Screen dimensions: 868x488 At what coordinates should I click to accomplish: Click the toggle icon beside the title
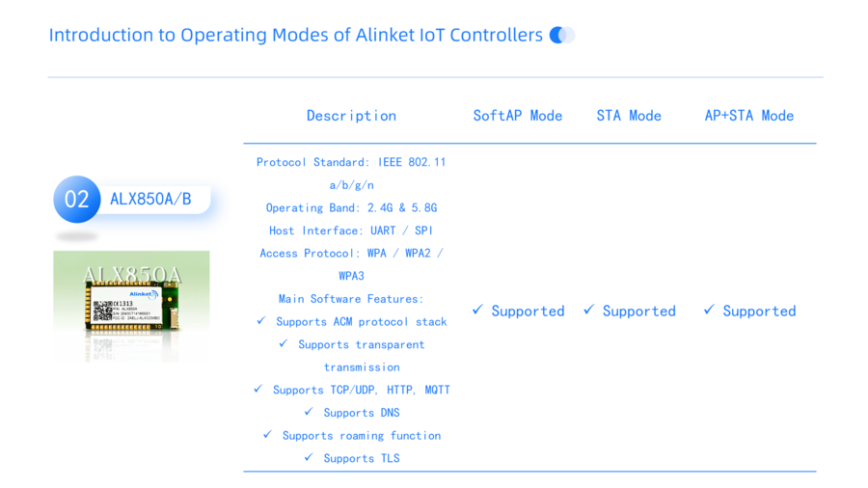point(562,35)
